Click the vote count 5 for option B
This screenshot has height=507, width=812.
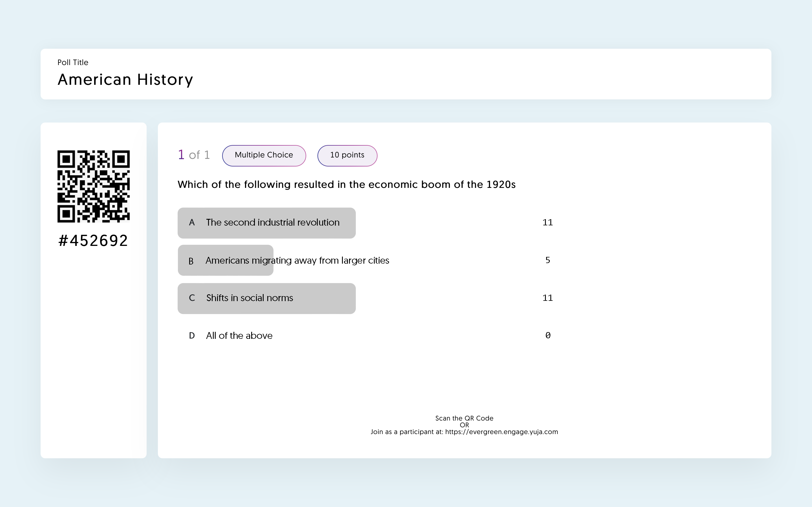pos(548,260)
